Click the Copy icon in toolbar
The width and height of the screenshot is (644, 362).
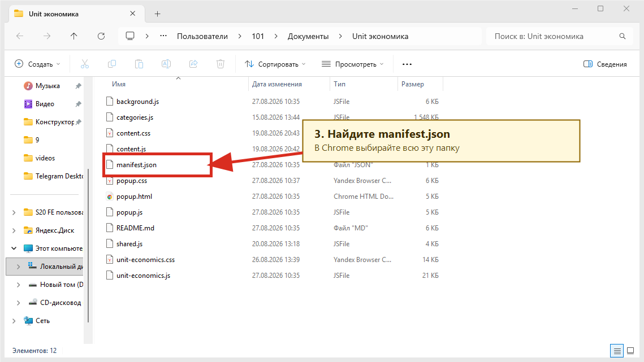[112, 64]
